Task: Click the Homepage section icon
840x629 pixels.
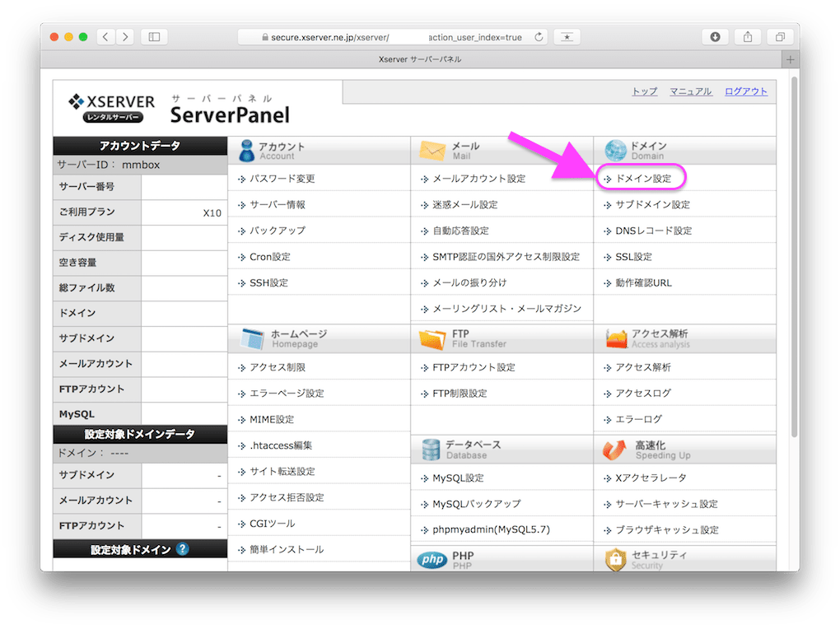Action: (x=252, y=338)
